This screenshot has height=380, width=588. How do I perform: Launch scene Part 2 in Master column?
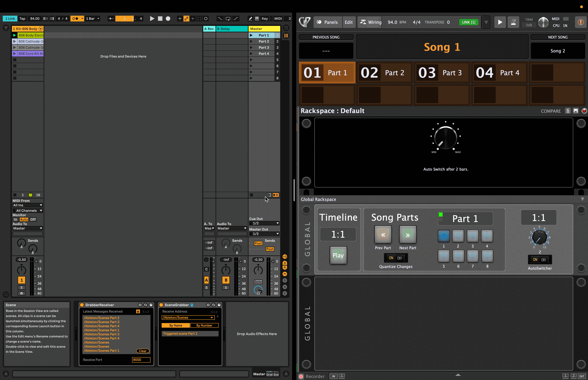coord(251,41)
